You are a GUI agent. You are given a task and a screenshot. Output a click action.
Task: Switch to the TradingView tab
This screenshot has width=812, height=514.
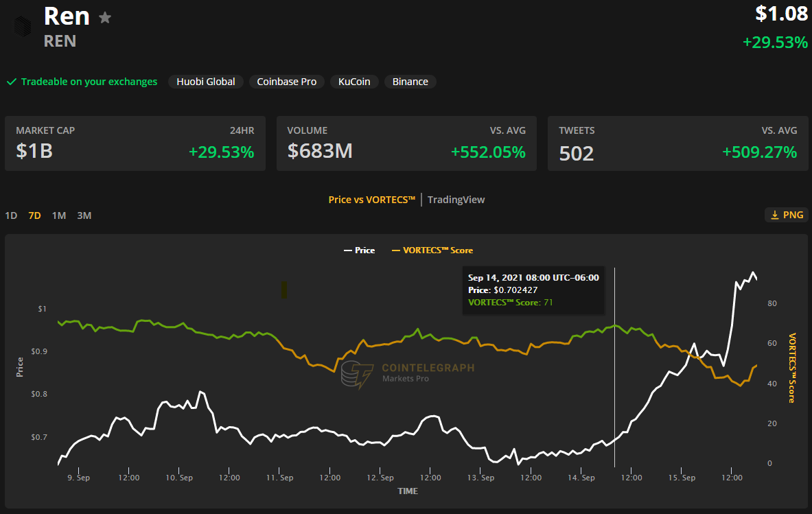(456, 200)
